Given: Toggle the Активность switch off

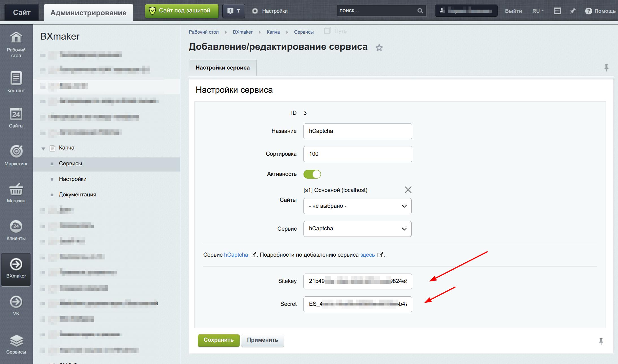Looking at the screenshot, I should click(312, 174).
